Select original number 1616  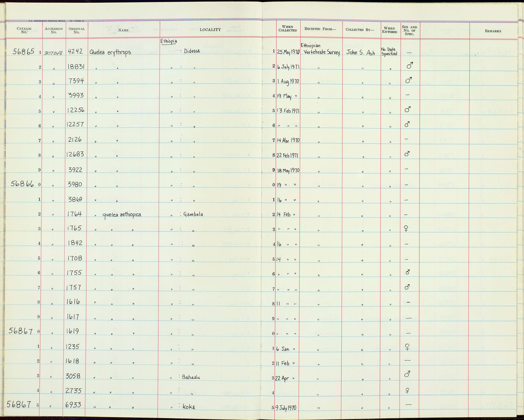pos(73,302)
